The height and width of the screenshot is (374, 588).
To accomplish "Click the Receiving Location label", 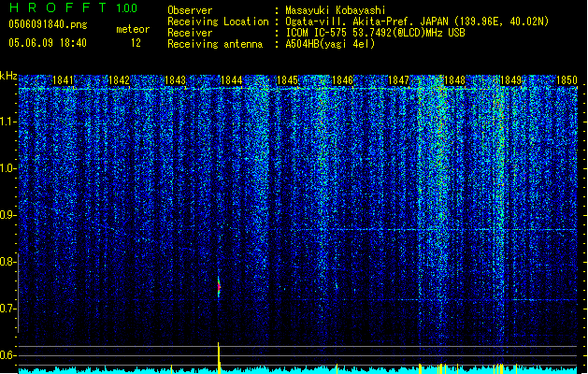I will (218, 22).
